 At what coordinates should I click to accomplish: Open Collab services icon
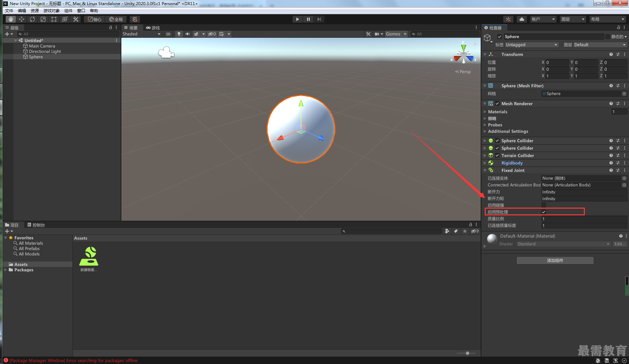pos(508,19)
